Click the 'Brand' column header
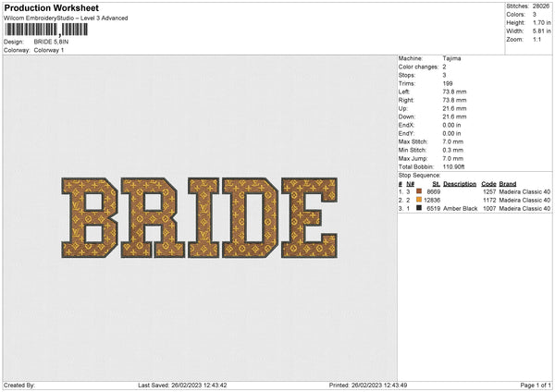Screen dimensions: 555x392 [508, 184]
